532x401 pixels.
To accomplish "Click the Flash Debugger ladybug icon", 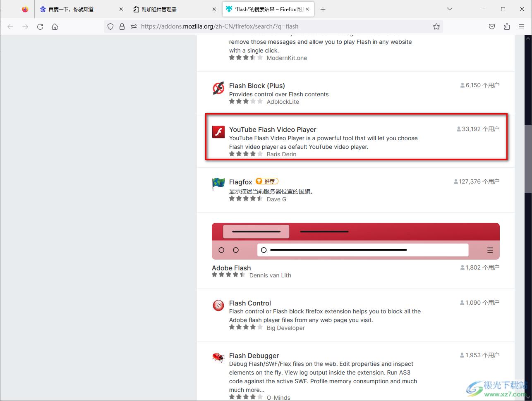I will click(x=218, y=358).
